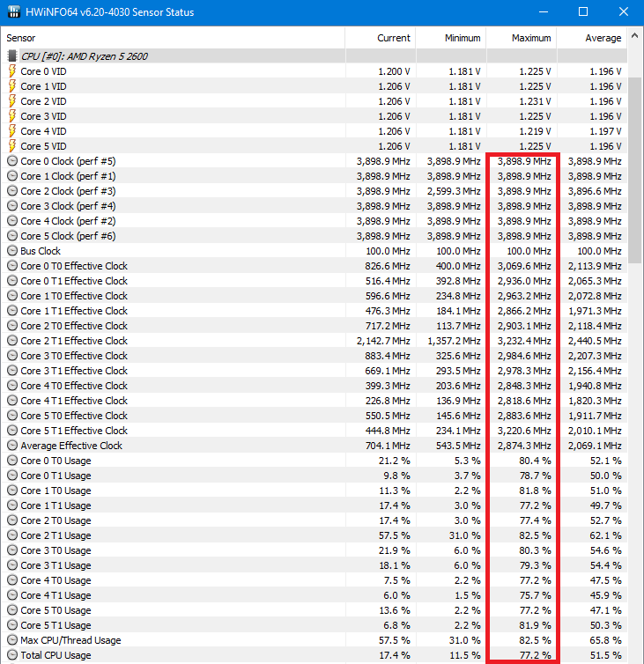This screenshot has width=644, height=664.
Task: Click the 2,599.3 MHz minimum value of Core 2 Clock
Action: (454, 191)
